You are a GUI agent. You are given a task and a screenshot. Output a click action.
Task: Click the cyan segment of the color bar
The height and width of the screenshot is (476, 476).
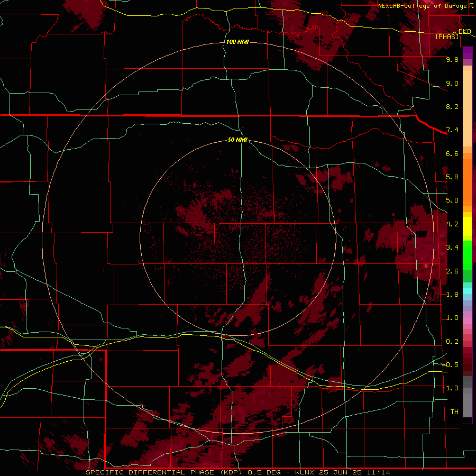[x=467, y=290]
